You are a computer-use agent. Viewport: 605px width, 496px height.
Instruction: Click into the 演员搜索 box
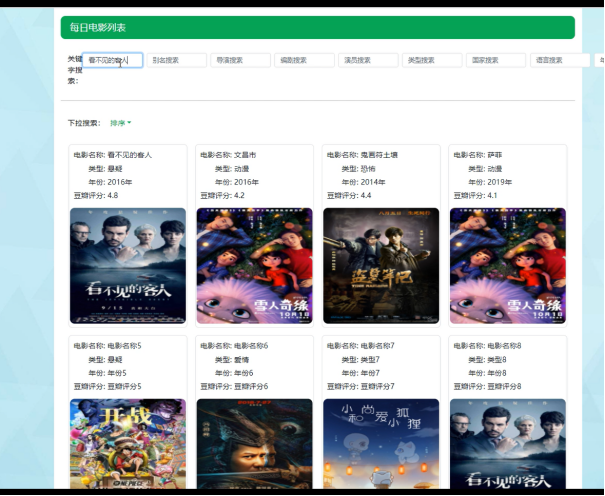(x=368, y=60)
